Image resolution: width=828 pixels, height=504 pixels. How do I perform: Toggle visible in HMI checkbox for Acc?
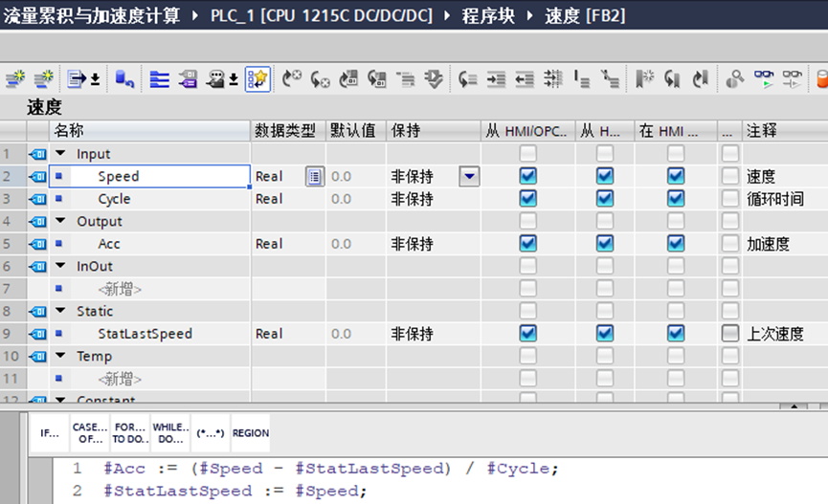tap(676, 243)
